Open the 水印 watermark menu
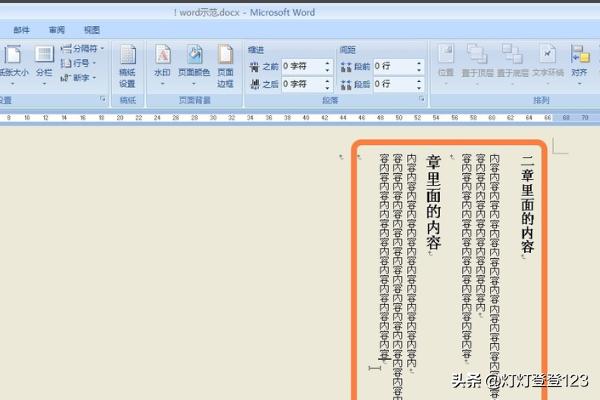 coord(163,65)
